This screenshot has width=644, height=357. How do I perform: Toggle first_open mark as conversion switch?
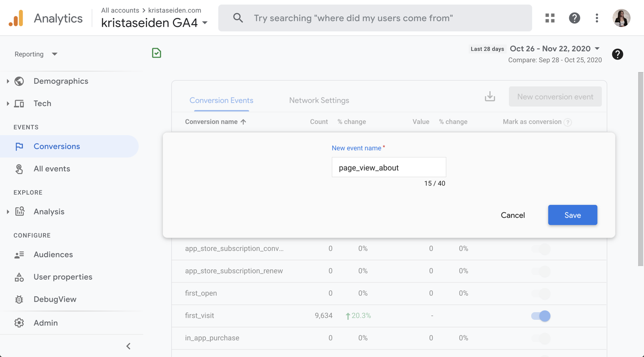[541, 293]
